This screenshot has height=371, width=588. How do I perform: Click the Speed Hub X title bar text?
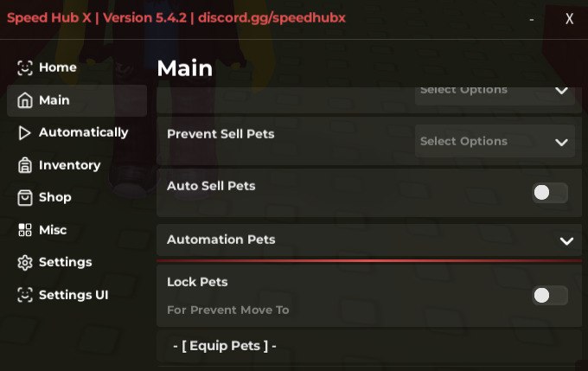pos(176,17)
